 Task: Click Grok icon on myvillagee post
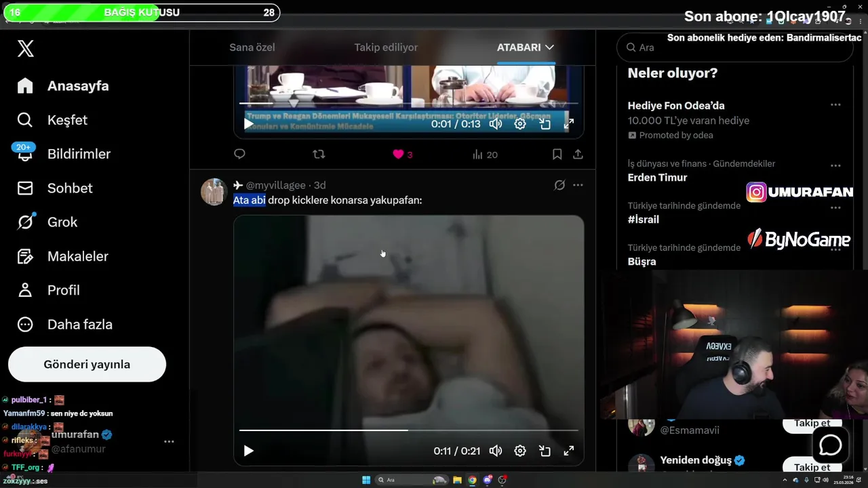559,185
